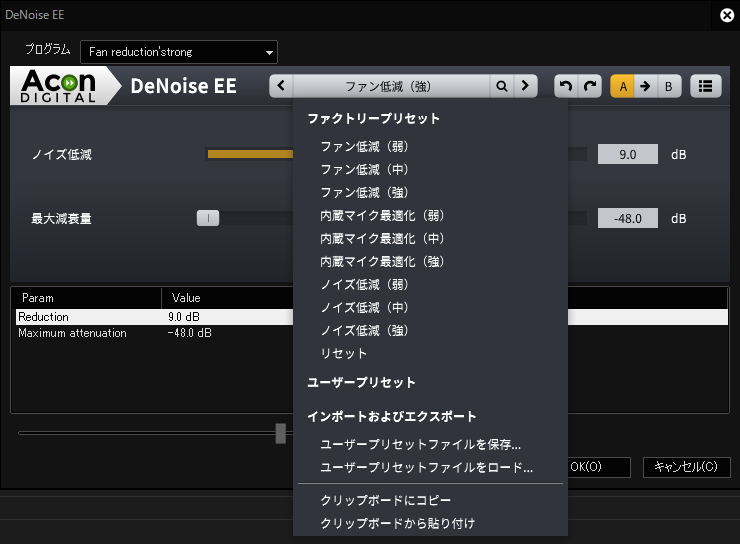740x544 pixels.
Task: Switch to the B comparison setting
Action: pos(669,86)
